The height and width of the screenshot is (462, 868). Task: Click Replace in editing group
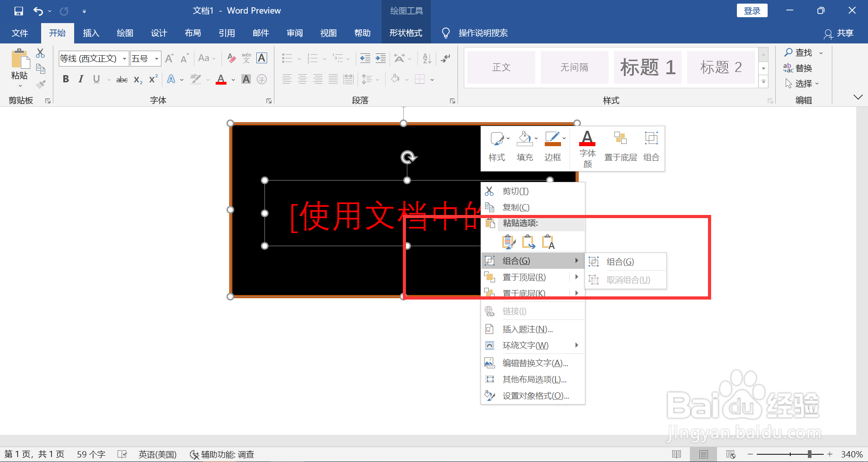click(798, 68)
